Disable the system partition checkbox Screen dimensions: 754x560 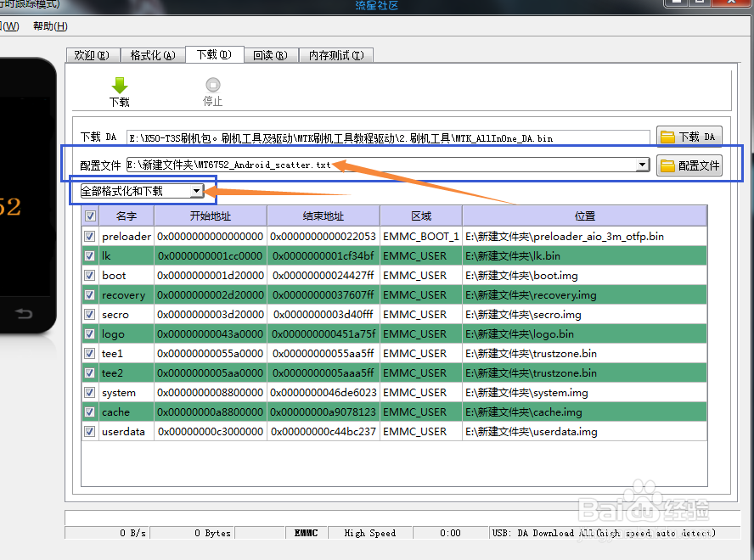[x=90, y=393]
